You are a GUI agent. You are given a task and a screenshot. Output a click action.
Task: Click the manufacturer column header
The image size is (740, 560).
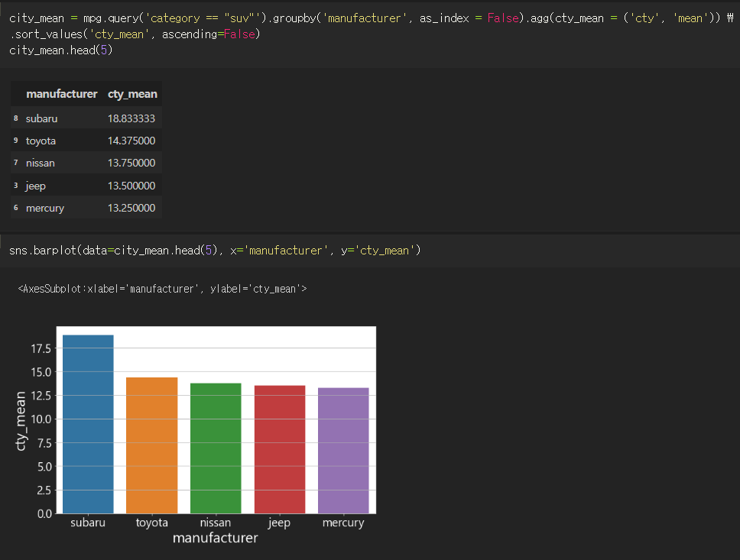coord(62,94)
